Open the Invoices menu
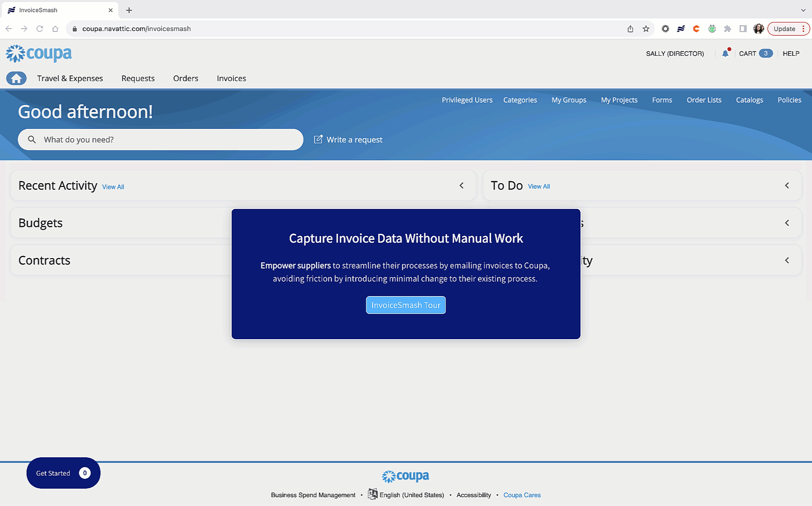Viewport: 812px width, 506px height. (x=231, y=78)
